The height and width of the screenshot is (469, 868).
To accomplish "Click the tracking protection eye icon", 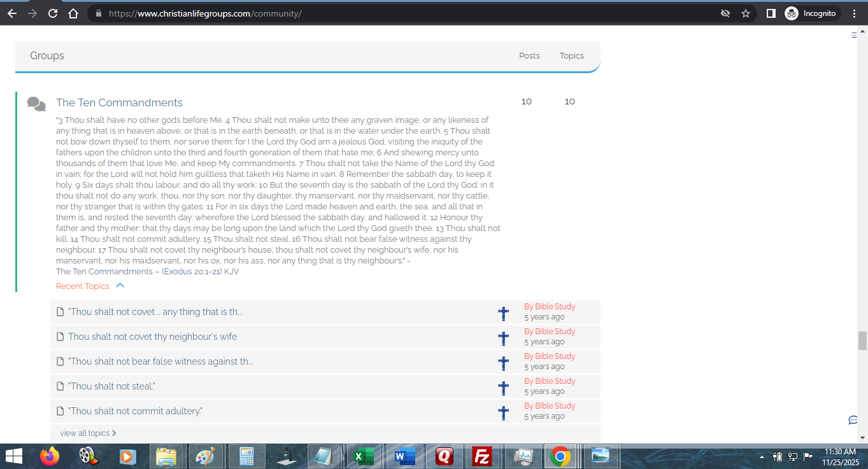I will [725, 13].
